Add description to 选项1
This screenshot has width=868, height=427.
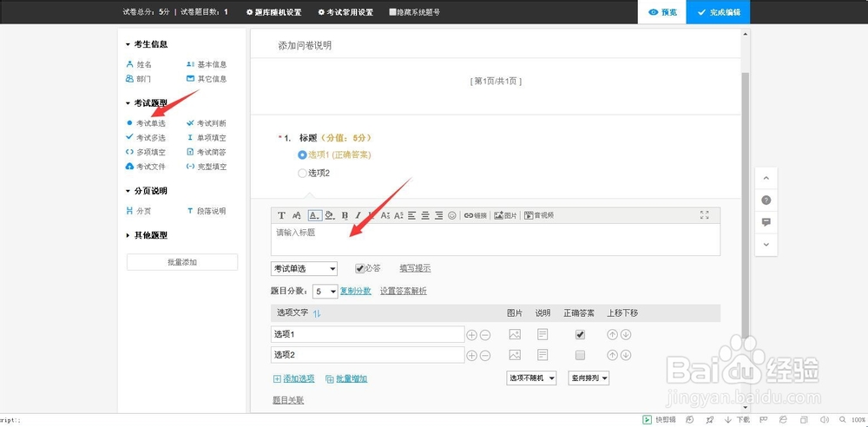point(543,334)
